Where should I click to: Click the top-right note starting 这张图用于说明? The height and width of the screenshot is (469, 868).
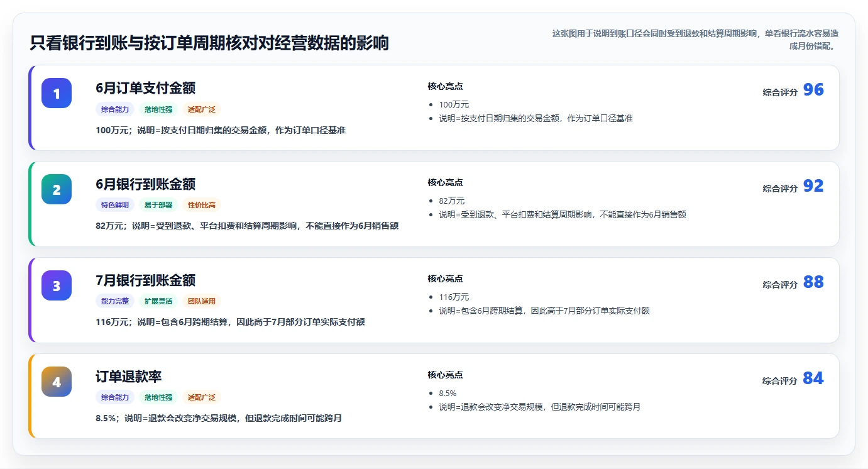[695, 40]
